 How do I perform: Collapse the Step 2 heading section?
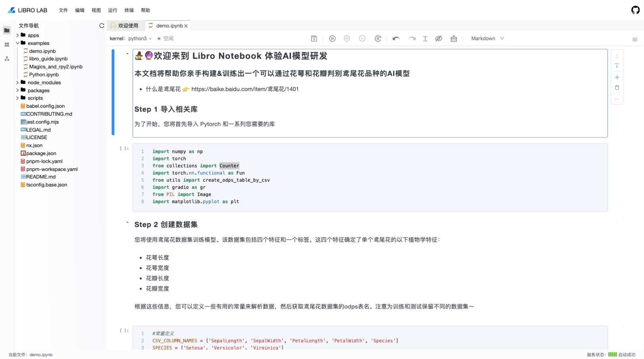click(x=127, y=223)
